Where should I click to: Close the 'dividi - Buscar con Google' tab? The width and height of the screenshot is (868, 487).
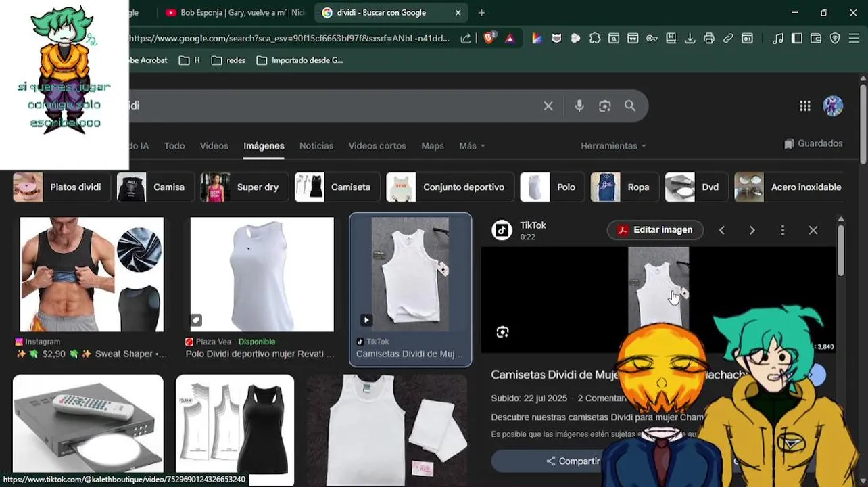click(x=458, y=12)
